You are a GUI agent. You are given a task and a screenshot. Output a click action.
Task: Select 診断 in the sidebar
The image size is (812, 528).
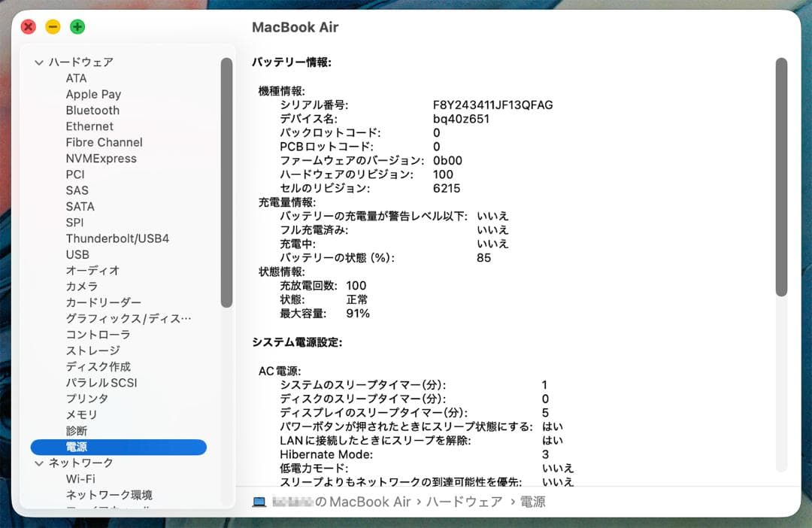coord(75,431)
